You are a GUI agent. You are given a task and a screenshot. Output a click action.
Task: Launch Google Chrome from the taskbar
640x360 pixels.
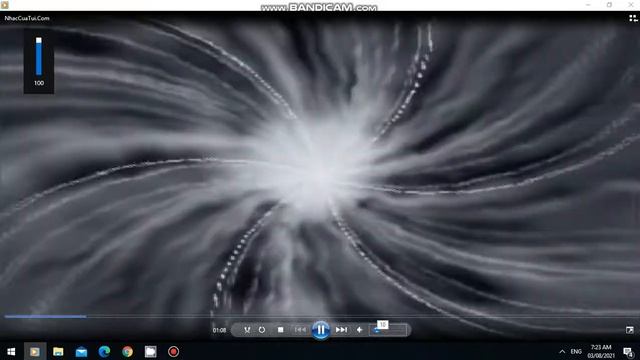click(127, 351)
